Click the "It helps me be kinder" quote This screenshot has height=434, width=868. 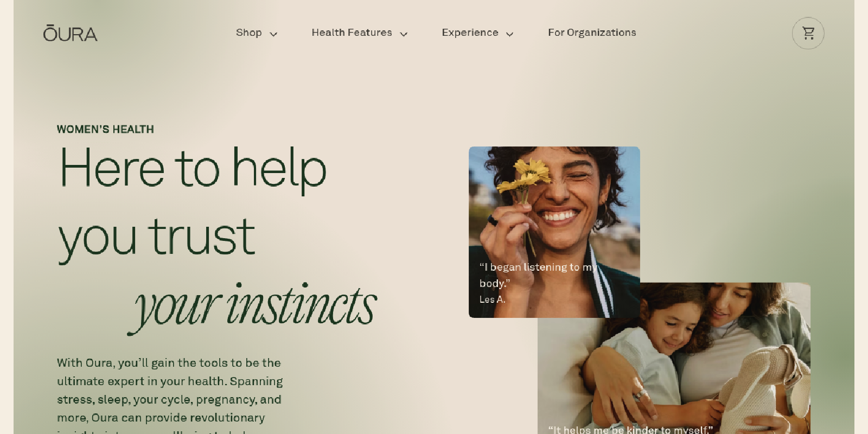pos(630,430)
